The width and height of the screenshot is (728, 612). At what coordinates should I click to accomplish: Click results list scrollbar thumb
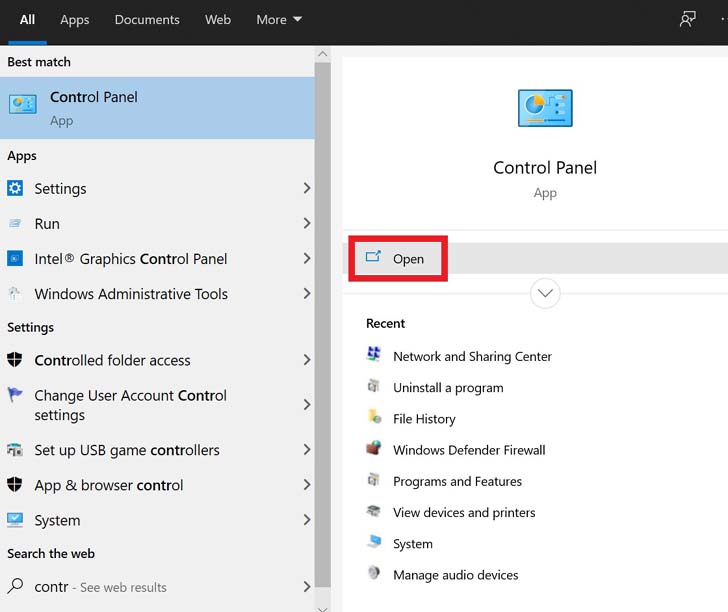(322, 325)
